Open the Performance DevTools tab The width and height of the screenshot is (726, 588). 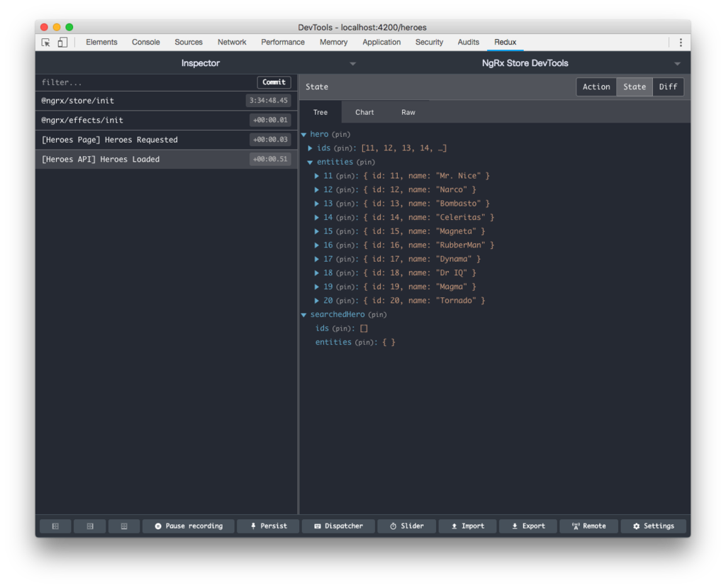tap(283, 42)
